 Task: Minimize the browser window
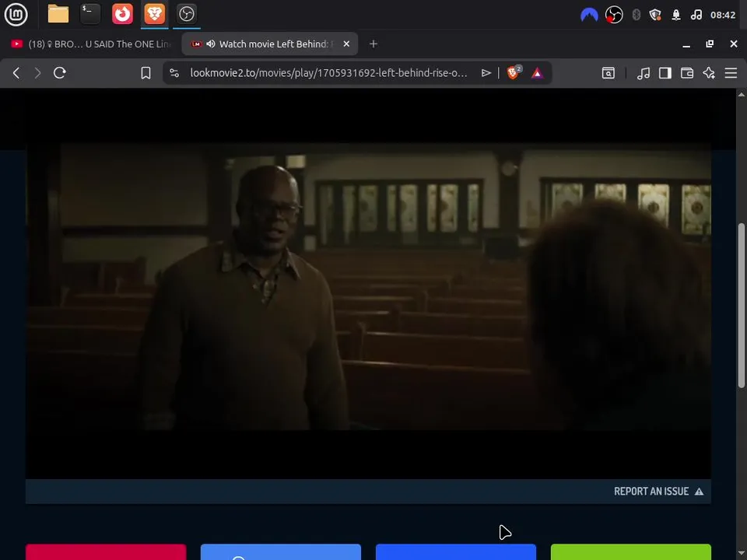[x=686, y=44]
